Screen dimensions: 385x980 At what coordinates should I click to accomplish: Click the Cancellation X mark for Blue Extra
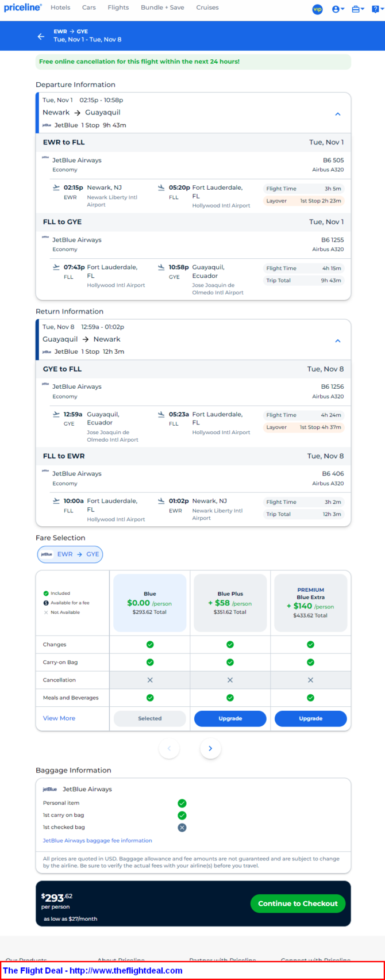(311, 680)
